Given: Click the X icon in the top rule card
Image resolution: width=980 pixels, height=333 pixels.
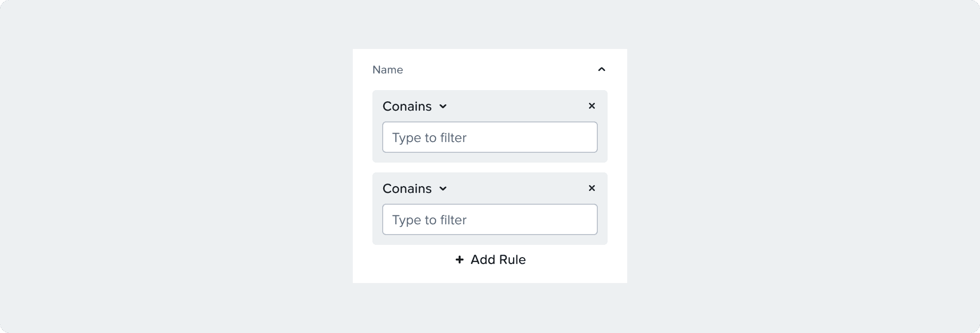Looking at the screenshot, I should (592, 106).
